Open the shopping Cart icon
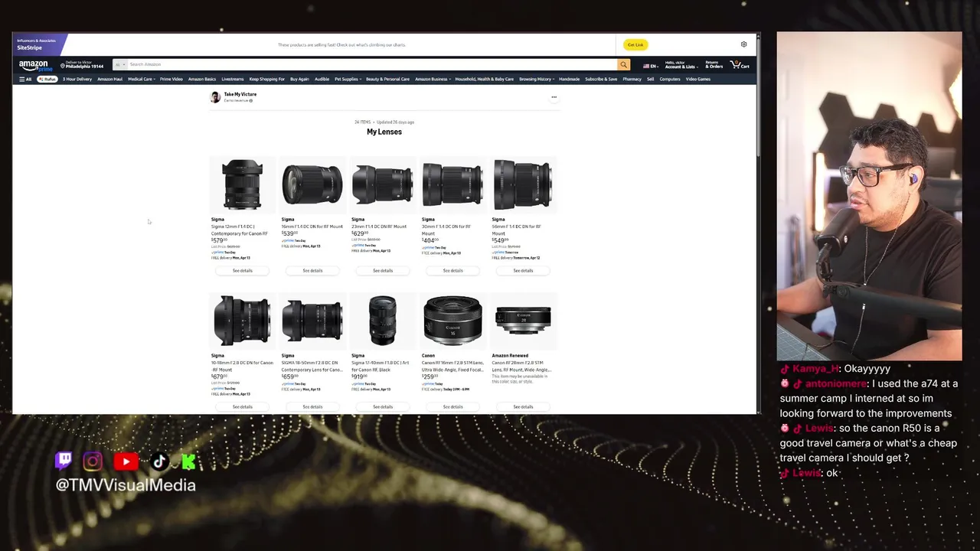The height and width of the screenshot is (551, 980). click(x=740, y=65)
